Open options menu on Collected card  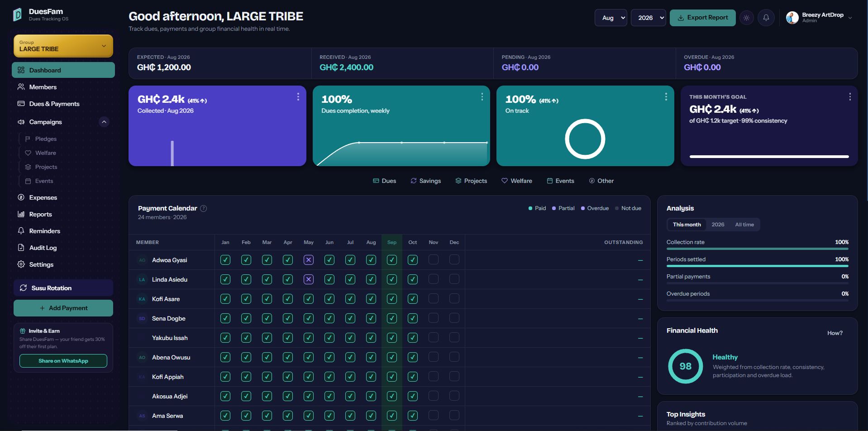coord(298,96)
